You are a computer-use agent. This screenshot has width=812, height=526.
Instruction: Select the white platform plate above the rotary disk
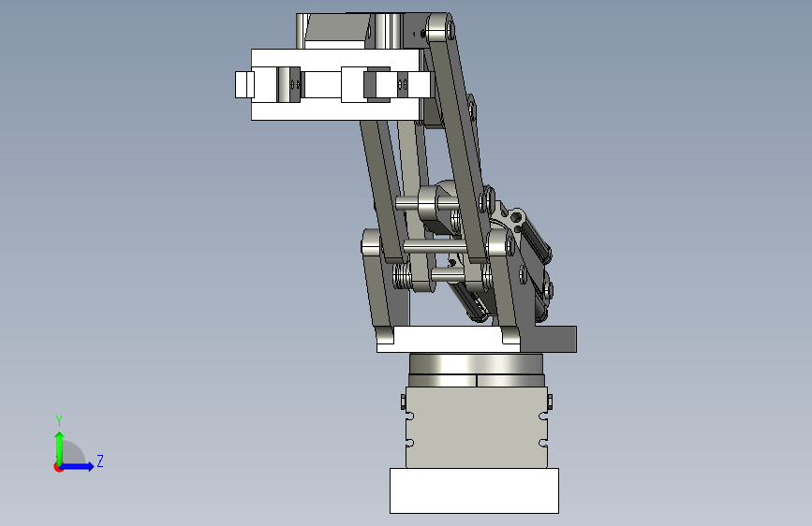click(448, 340)
